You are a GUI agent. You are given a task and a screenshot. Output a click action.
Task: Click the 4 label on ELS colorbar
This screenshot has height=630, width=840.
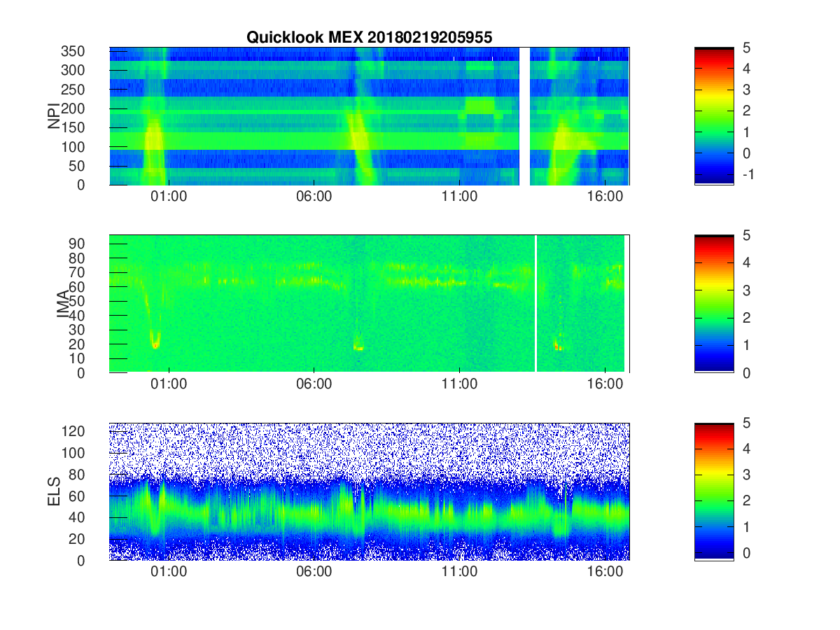[x=746, y=449]
